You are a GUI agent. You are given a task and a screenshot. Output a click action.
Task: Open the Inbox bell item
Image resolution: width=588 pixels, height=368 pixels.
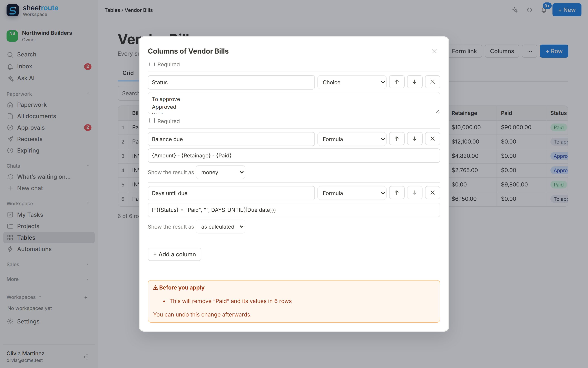[x=49, y=66]
